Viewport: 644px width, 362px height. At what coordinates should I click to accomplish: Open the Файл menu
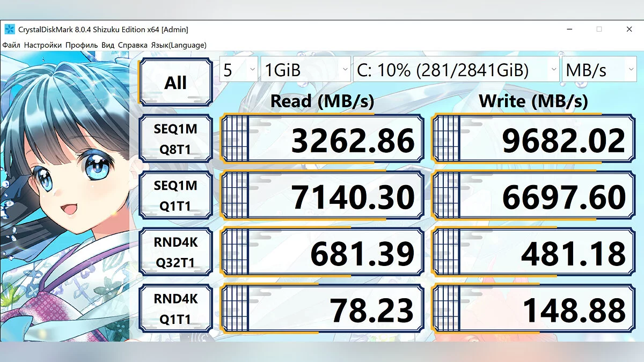tap(12, 45)
